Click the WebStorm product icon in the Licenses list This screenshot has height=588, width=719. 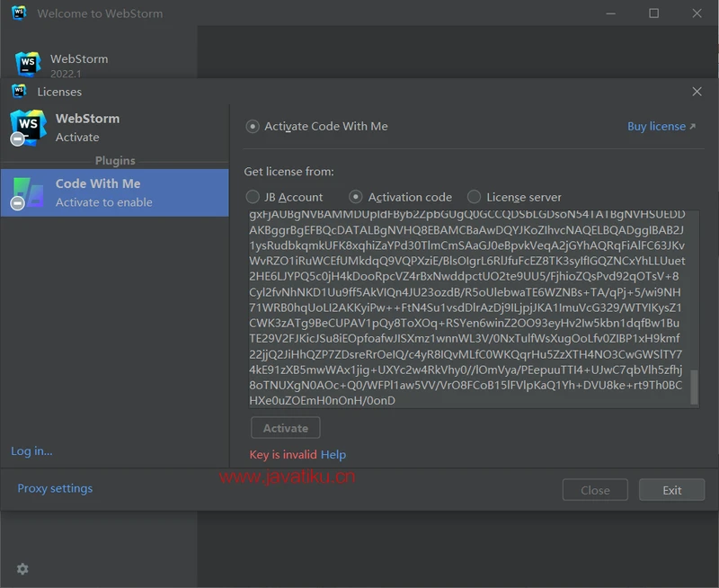point(27,127)
